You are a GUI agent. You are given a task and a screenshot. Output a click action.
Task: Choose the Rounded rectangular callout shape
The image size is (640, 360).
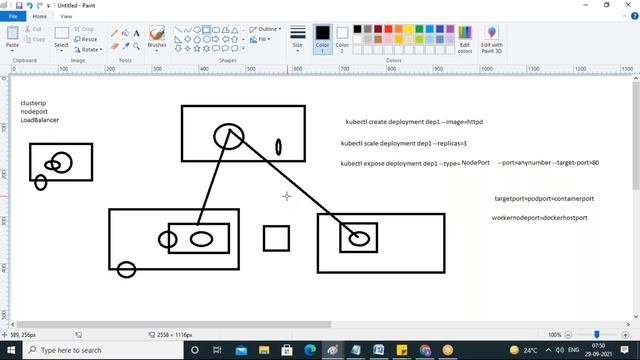(x=216, y=49)
